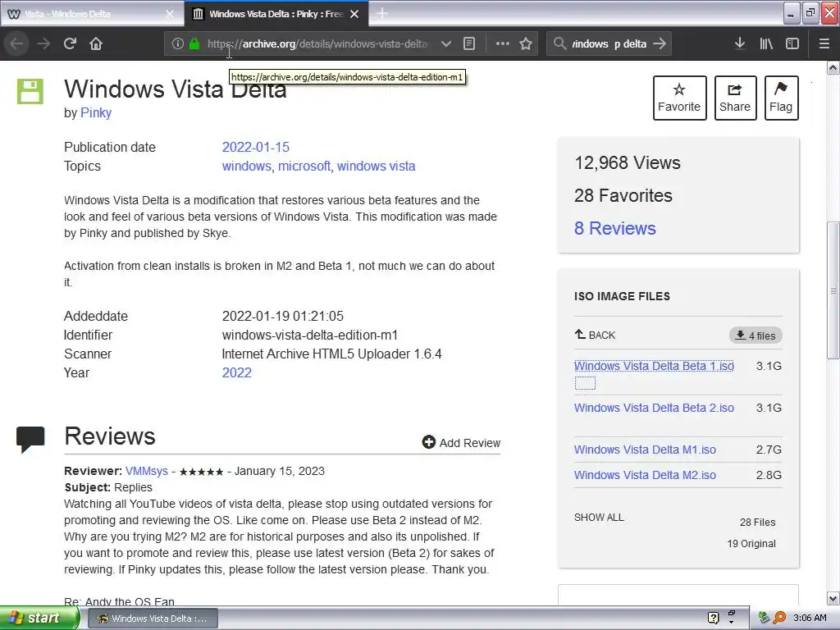Image resolution: width=840 pixels, height=630 pixels.
Task: Download Windows Vista Delta M2.iso
Action: click(645, 475)
